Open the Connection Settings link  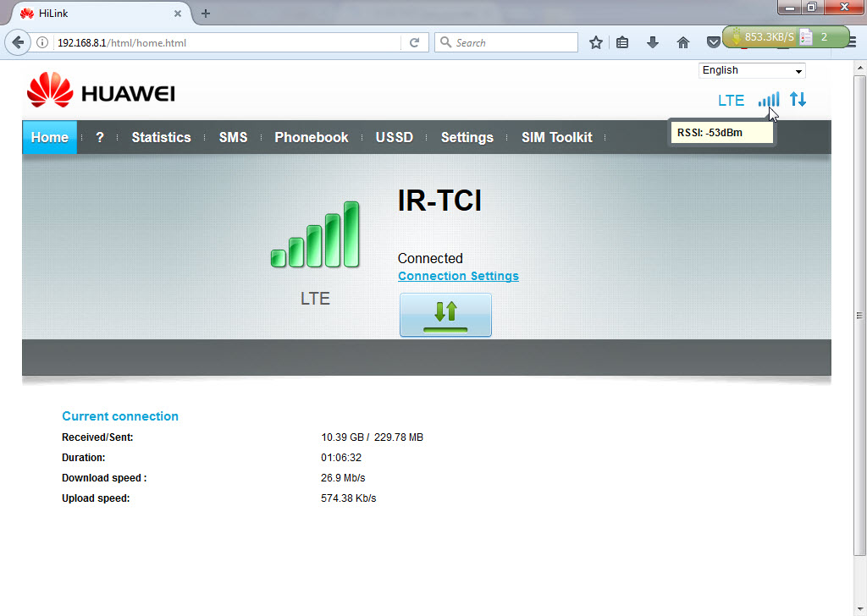(x=458, y=276)
